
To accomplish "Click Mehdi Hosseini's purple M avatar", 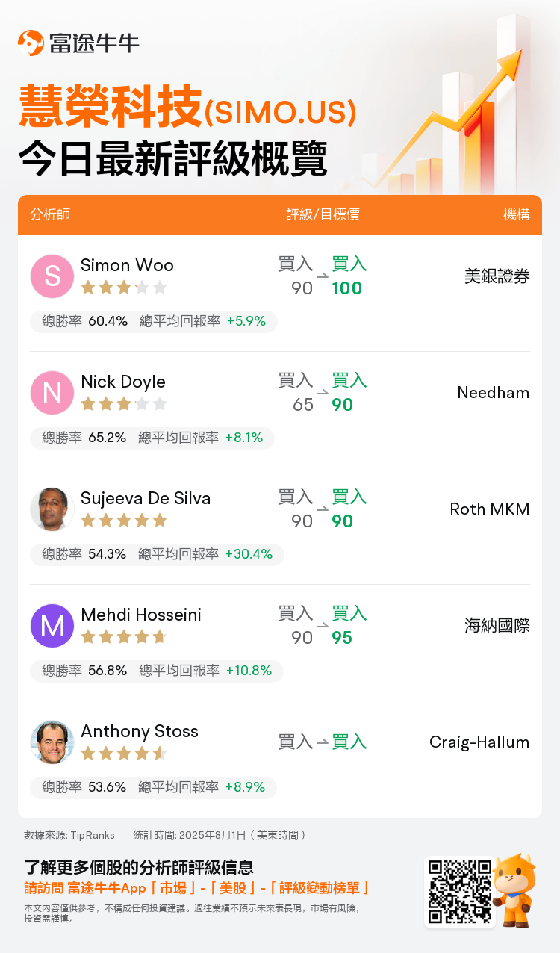I will click(52, 626).
